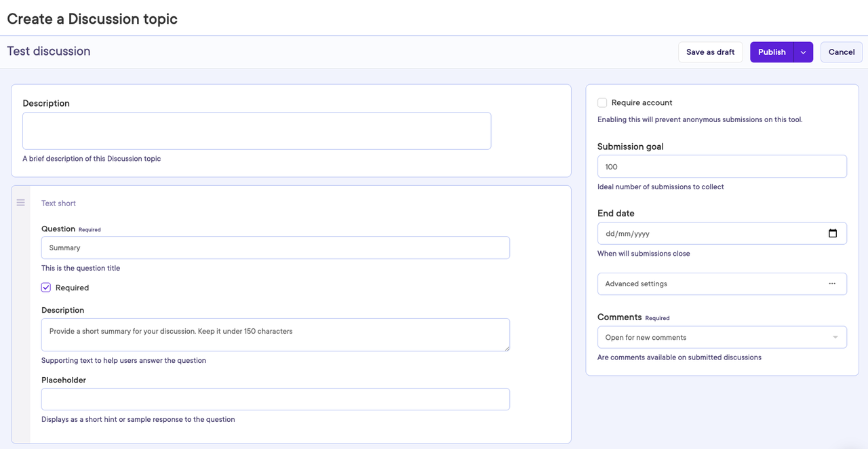
Task: Open the Publish options chevron
Action: pyautogui.click(x=803, y=52)
